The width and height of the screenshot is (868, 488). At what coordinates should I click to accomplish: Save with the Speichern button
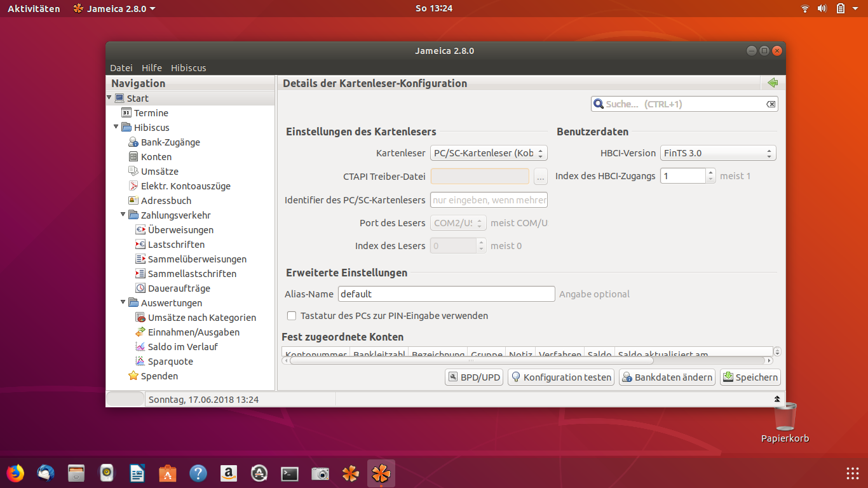pyautogui.click(x=750, y=377)
